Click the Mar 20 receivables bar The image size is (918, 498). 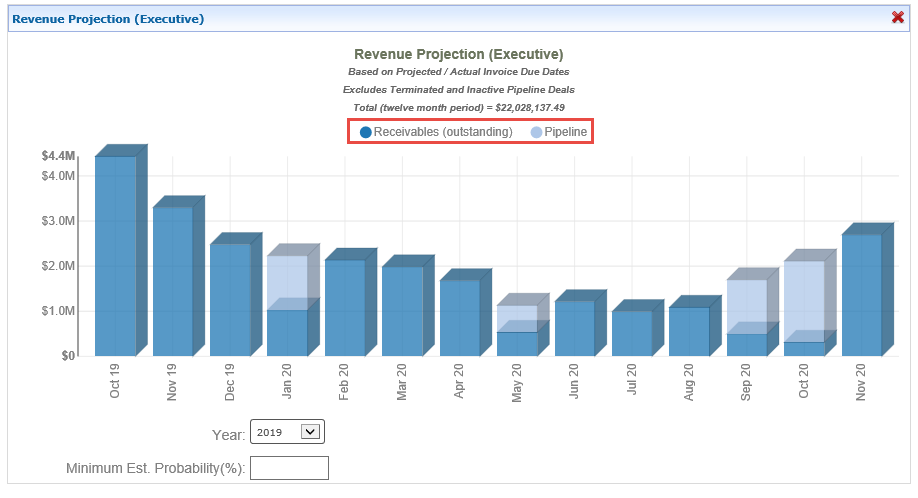pyautogui.click(x=402, y=311)
